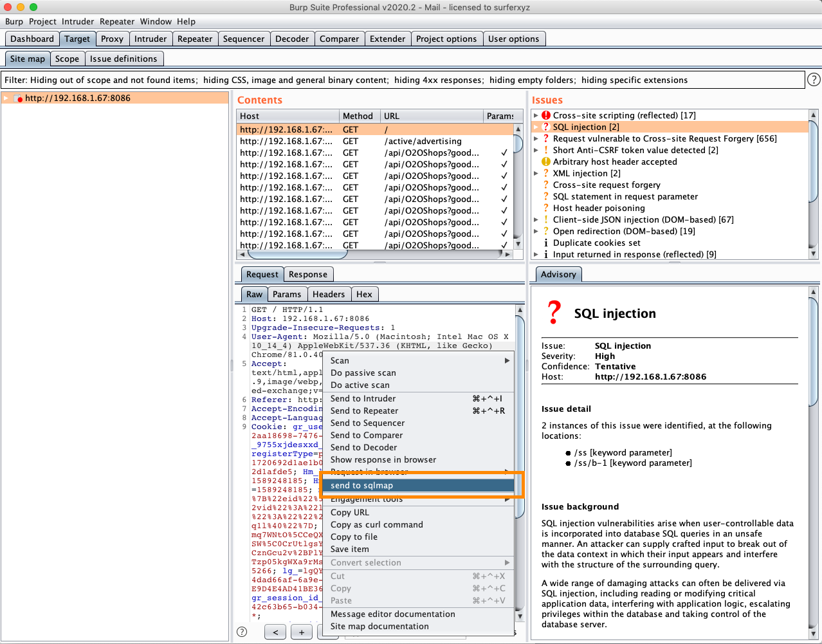Screen dimensions: 822x644
Task: Choose send to sqlmap from context menu
Action: click(x=418, y=486)
